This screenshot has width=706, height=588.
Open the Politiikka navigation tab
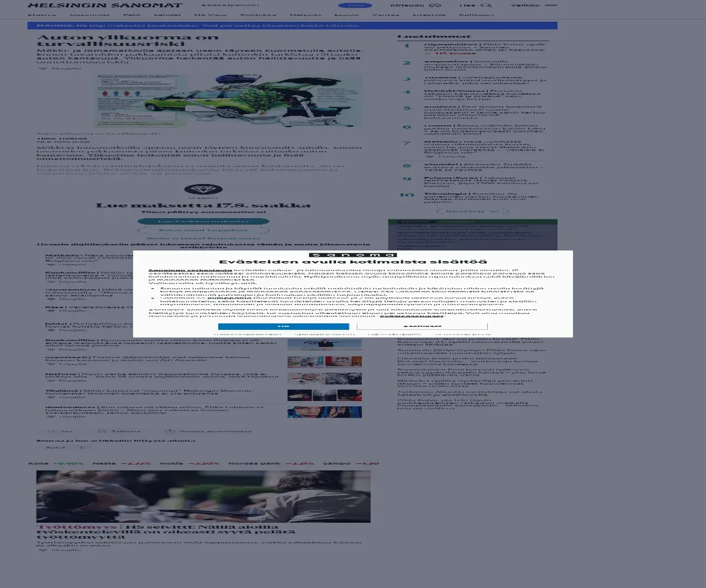(x=258, y=15)
